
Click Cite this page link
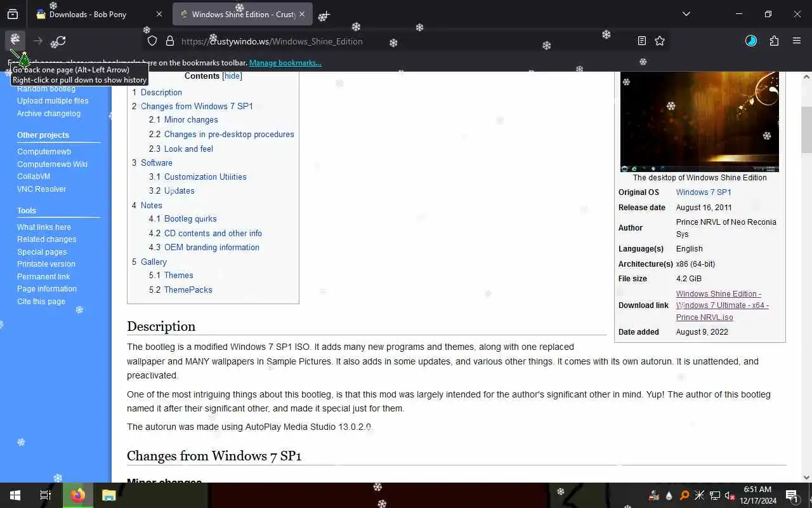(x=41, y=301)
